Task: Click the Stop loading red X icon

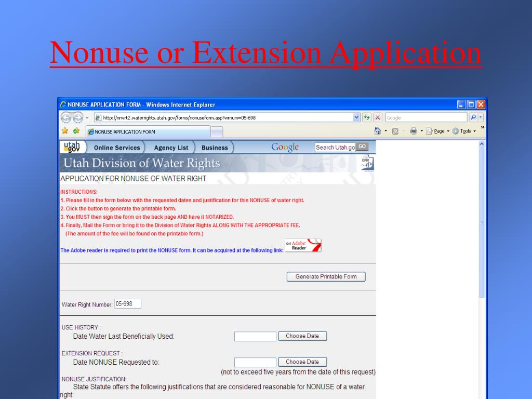Action: 378,117
